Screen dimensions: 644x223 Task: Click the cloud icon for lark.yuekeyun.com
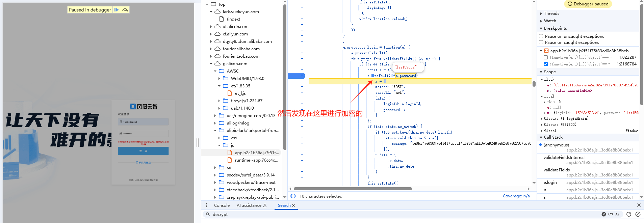coord(217,11)
